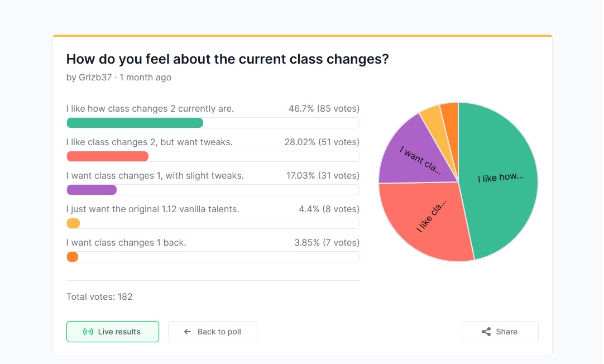Click the yellow pie chart slice
The image size is (604, 364).
pyautogui.click(x=434, y=123)
